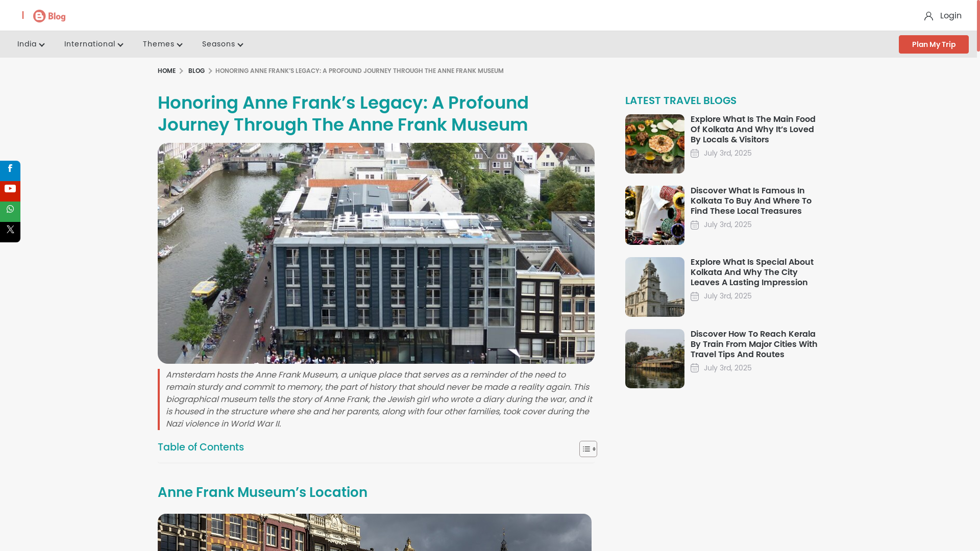Viewport: 980px width, 551px height.
Task: Click the Kolkata white building thumbnail
Action: pos(655,287)
